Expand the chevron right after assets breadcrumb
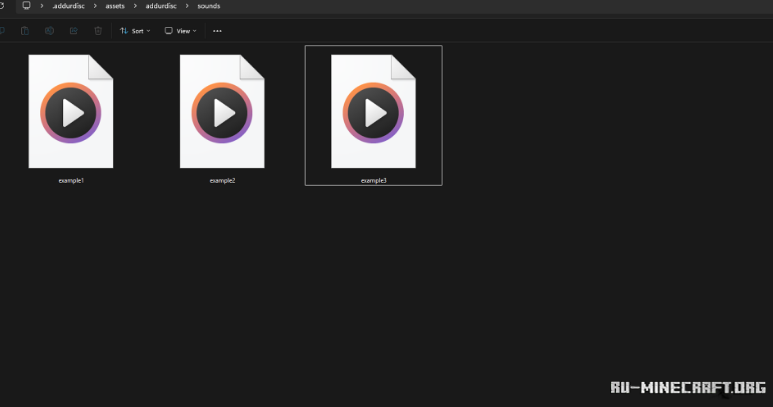This screenshot has width=773, height=407. (x=134, y=6)
